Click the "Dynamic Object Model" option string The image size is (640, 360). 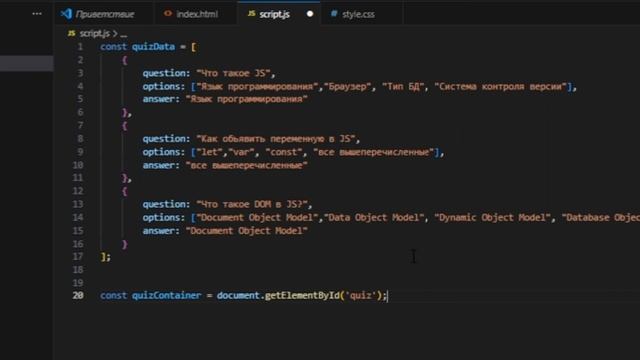point(493,218)
